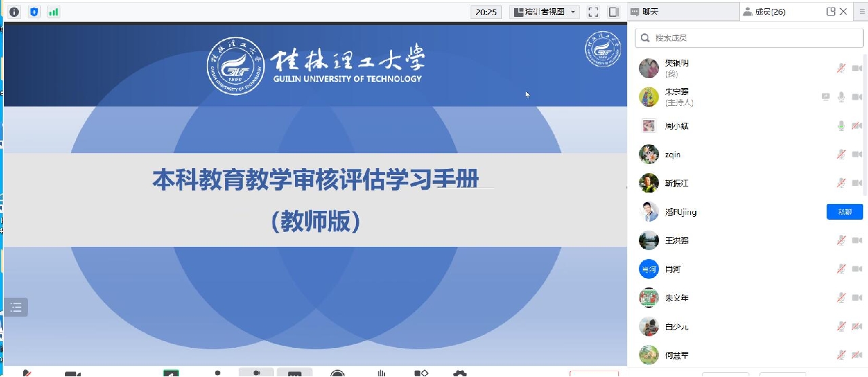Click the blue security shield icon
Viewport: 868px width, 377px height.
pos(34,12)
